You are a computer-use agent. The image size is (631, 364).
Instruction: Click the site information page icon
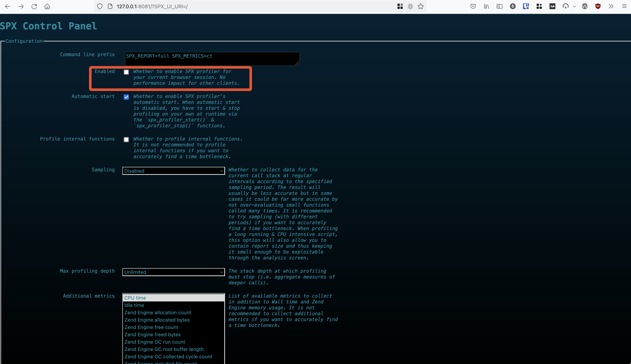coord(110,6)
